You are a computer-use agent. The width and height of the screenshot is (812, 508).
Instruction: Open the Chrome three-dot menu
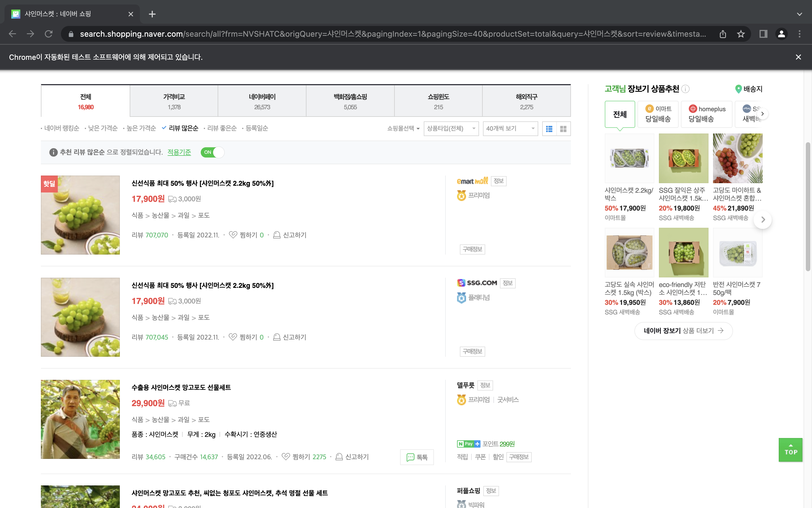(800, 34)
